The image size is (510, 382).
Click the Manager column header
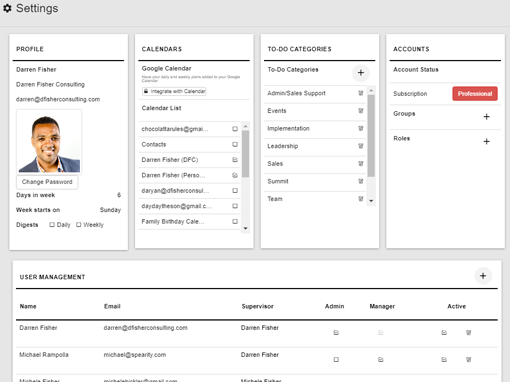[382, 306]
